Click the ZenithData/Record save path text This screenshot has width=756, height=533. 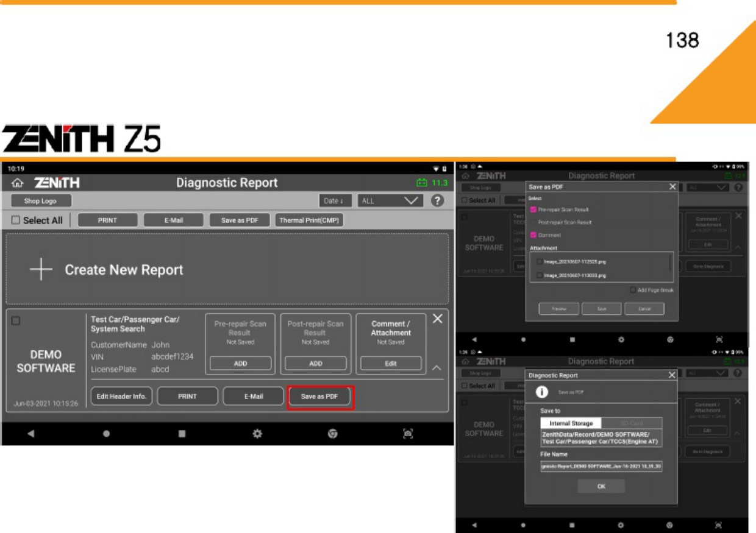(x=601, y=438)
